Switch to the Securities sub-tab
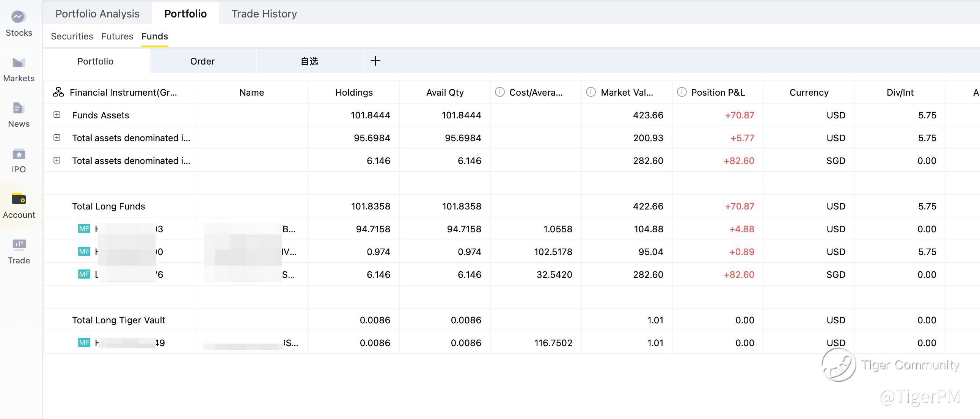The image size is (980, 419). click(x=72, y=36)
